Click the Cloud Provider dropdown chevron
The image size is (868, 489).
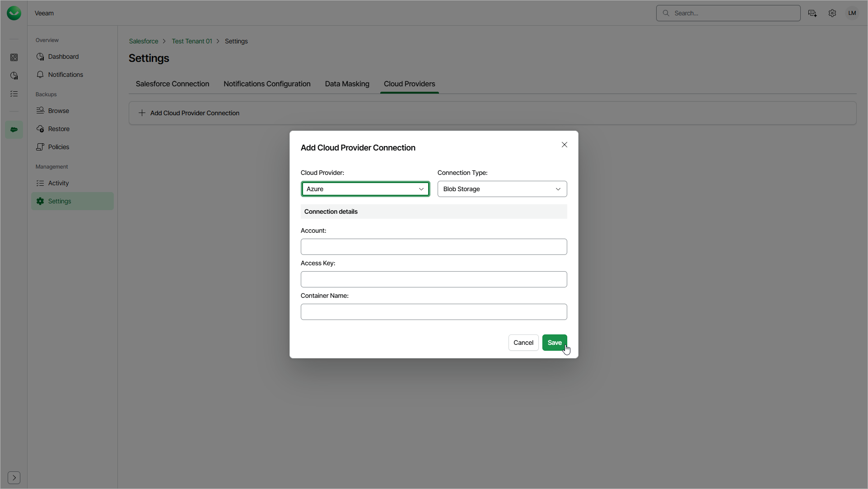(x=421, y=189)
